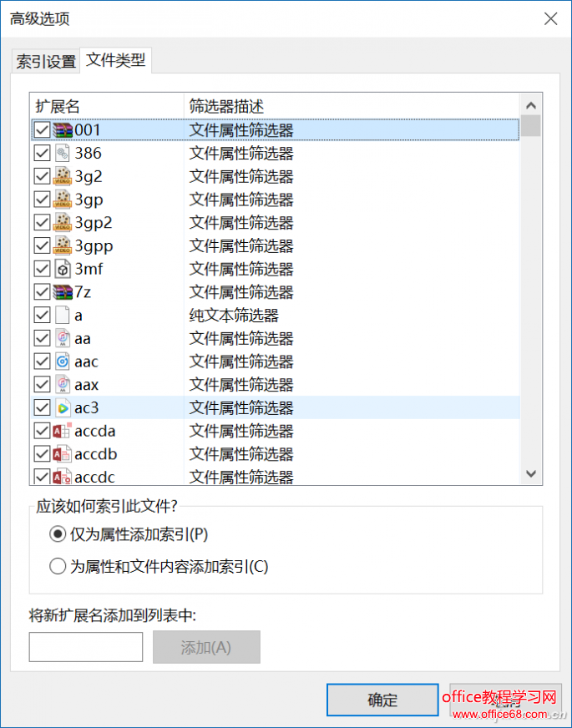Select the 纯文本筛选器 description in row a
This screenshot has width=572, height=728.
click(234, 316)
